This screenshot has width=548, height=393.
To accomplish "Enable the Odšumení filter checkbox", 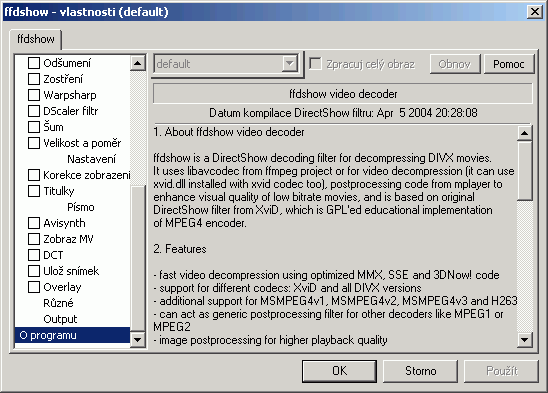I will click(34, 63).
